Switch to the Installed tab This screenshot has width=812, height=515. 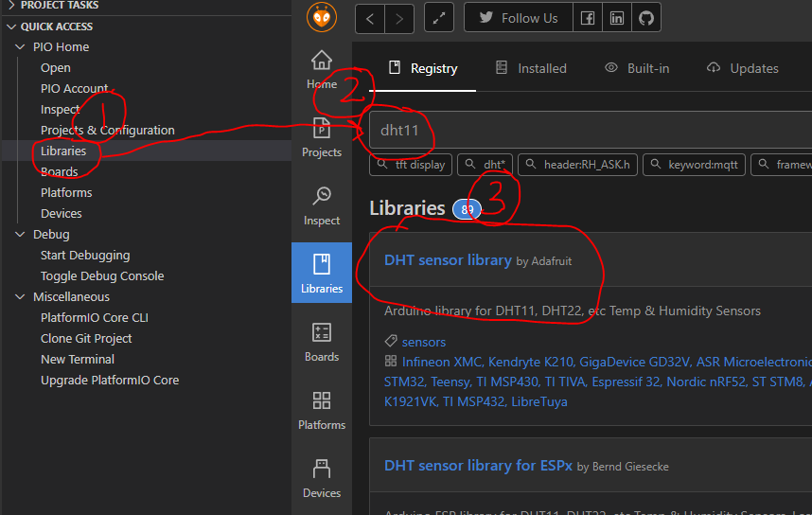tap(531, 68)
